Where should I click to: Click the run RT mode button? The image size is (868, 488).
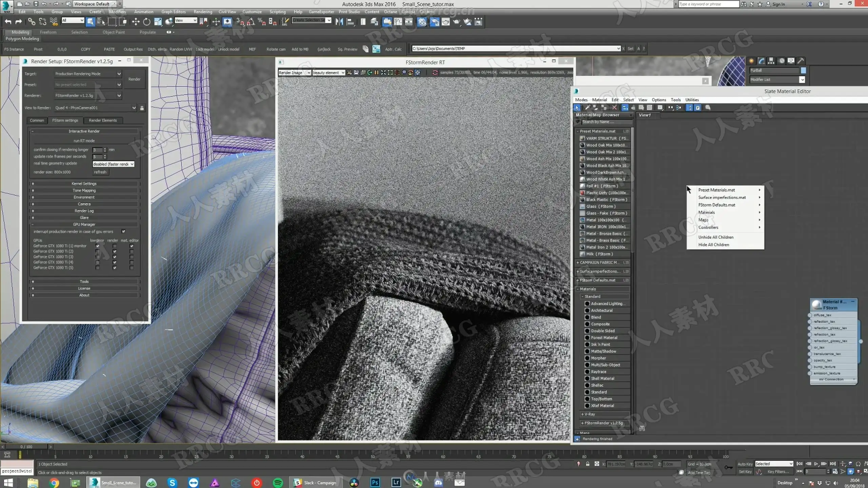pos(84,141)
